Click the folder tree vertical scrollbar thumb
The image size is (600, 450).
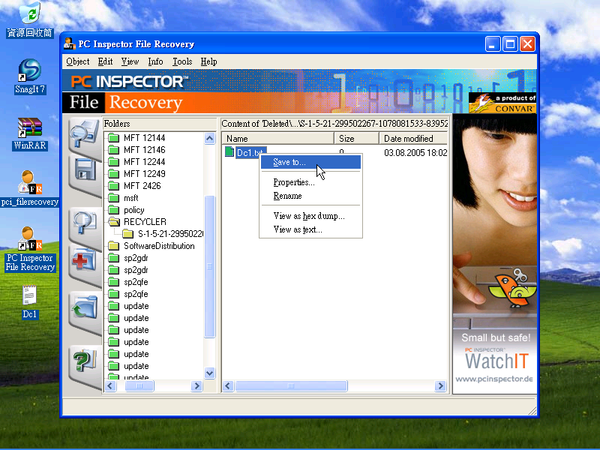click(210, 267)
